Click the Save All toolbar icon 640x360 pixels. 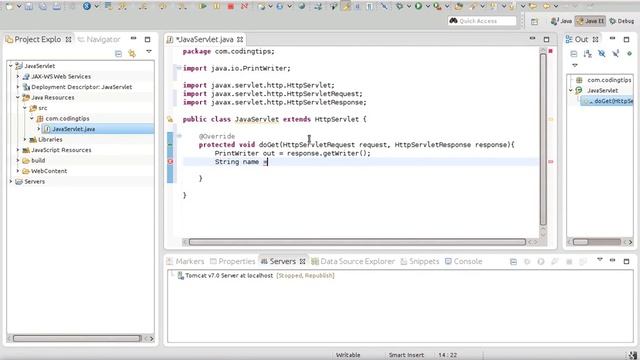point(42,6)
